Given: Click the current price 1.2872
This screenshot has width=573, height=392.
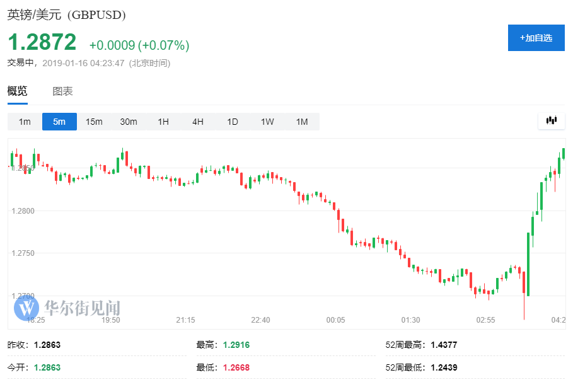Looking at the screenshot, I should [42, 42].
